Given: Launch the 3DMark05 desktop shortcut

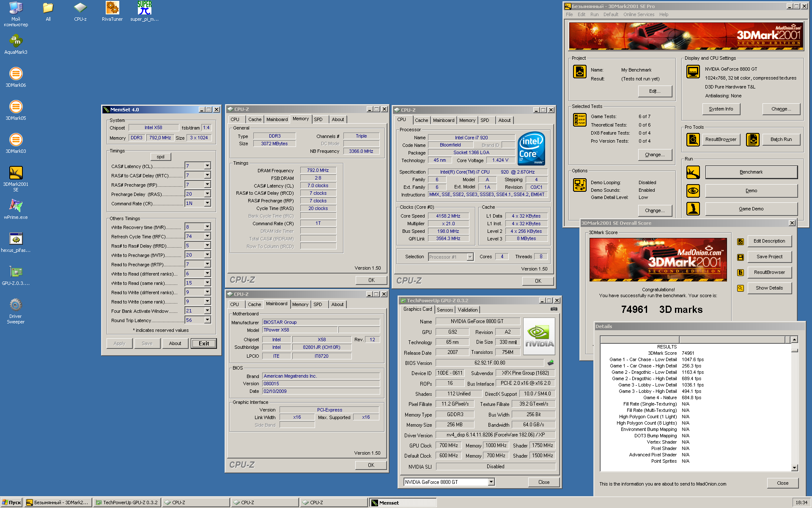Looking at the screenshot, I should pos(16,110).
